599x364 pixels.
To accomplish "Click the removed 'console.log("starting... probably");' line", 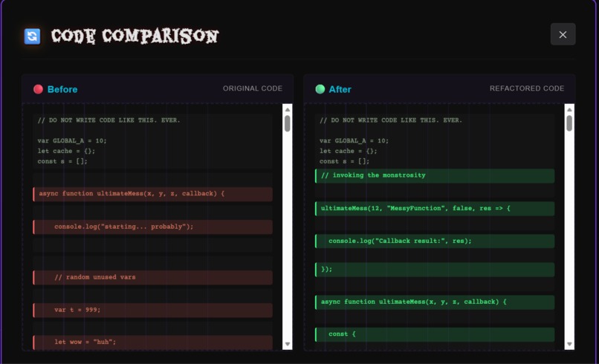I will click(x=153, y=227).
